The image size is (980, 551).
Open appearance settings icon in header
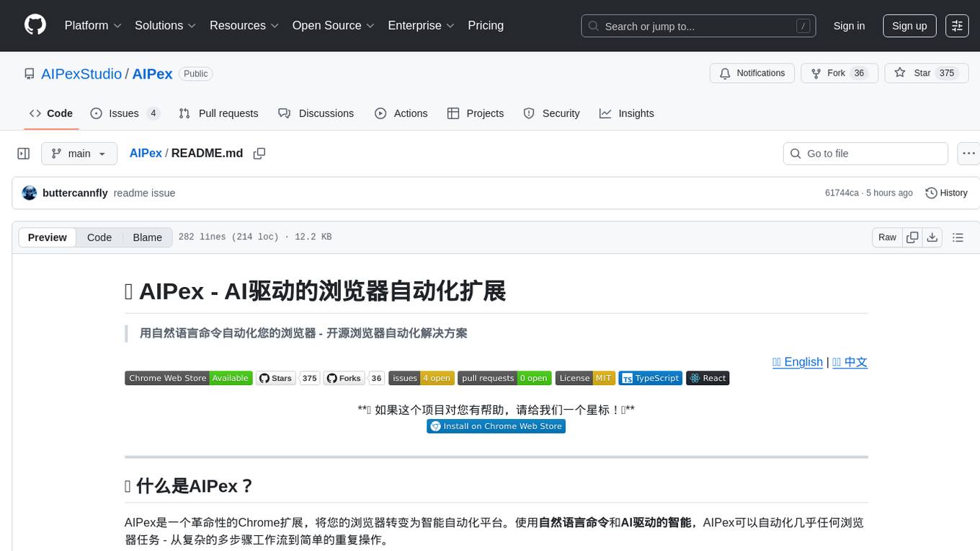click(x=957, y=26)
